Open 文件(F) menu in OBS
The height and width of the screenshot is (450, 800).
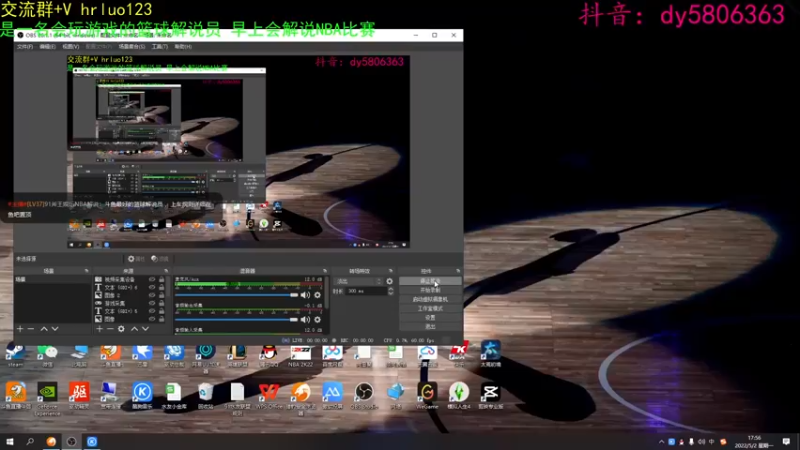click(24, 46)
